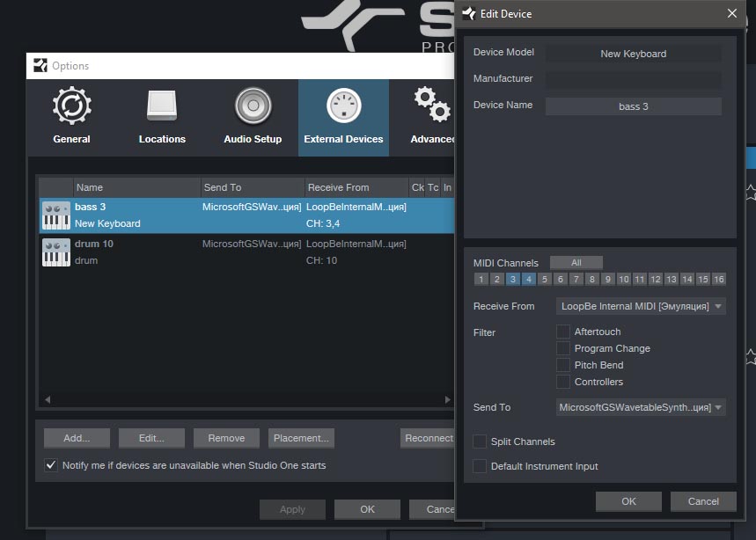
Task: Confirm Edit Device with OK
Action: [x=628, y=501]
